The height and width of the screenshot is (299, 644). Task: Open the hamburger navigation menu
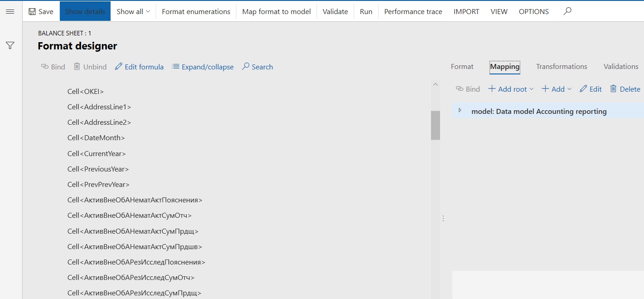point(10,11)
